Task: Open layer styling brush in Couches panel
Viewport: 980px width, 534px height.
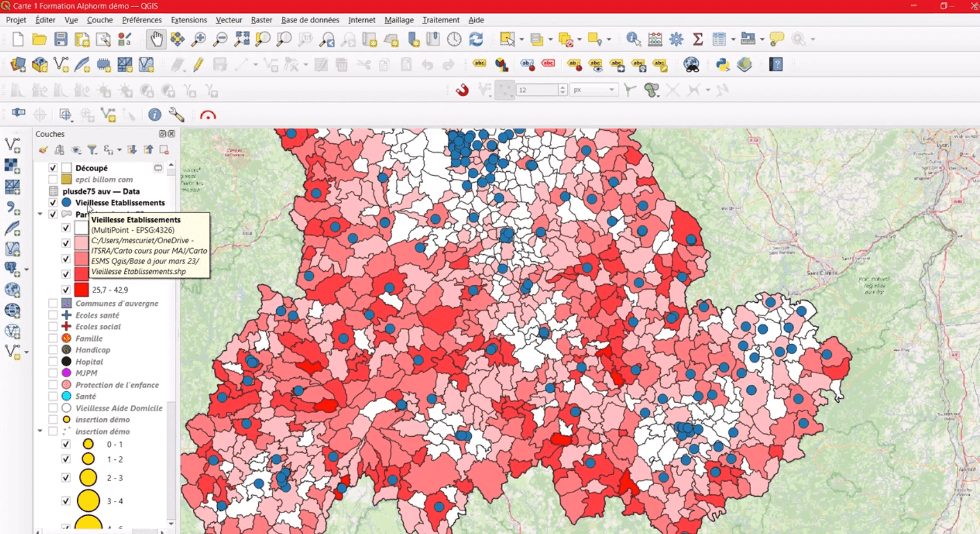Action: pyautogui.click(x=43, y=150)
